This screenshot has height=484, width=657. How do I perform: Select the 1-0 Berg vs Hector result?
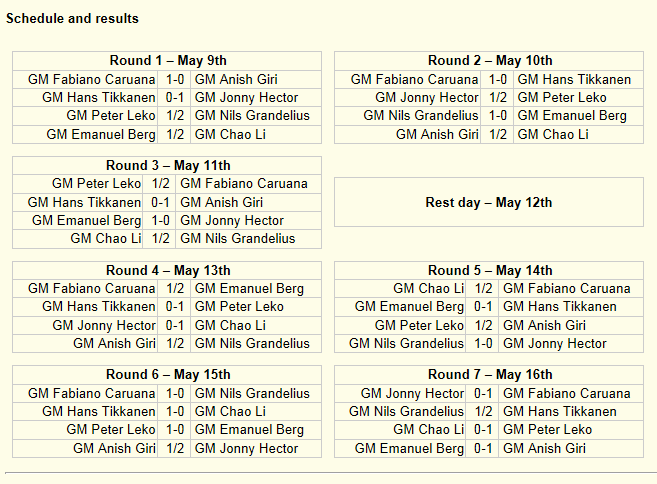coord(160,220)
